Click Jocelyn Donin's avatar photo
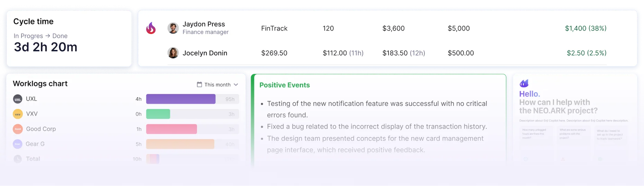 [173, 53]
